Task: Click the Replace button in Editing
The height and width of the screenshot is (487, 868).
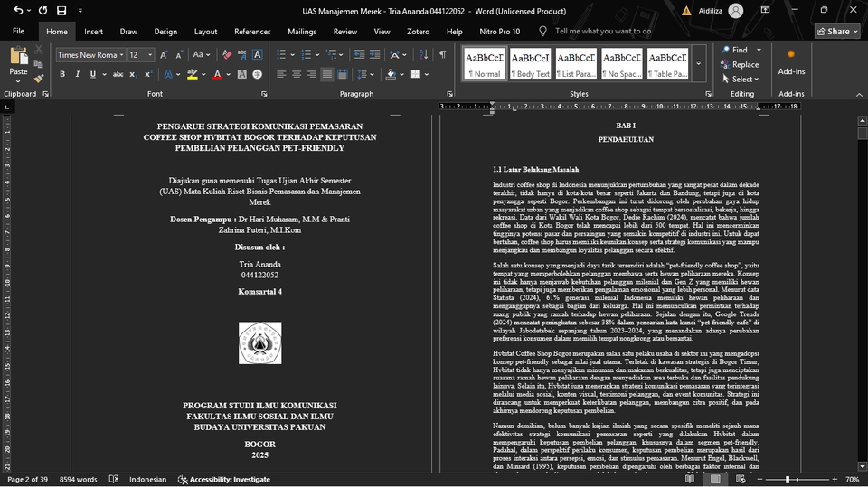Action: [x=740, y=65]
